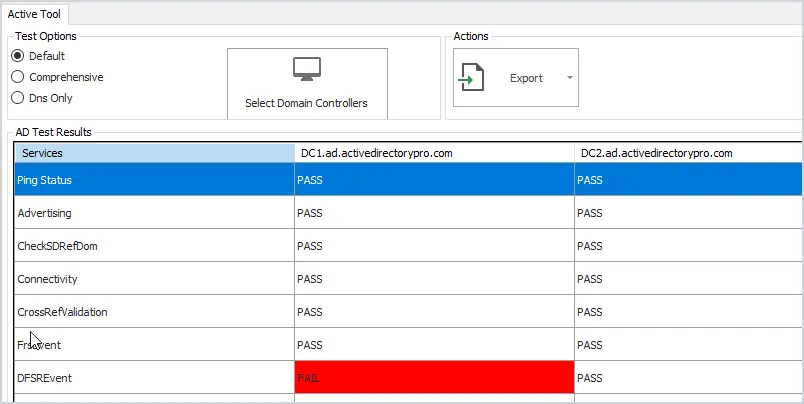The image size is (804, 404).
Task: Click DC1 PASS cell for CheckSDRefDom
Action: (x=434, y=246)
